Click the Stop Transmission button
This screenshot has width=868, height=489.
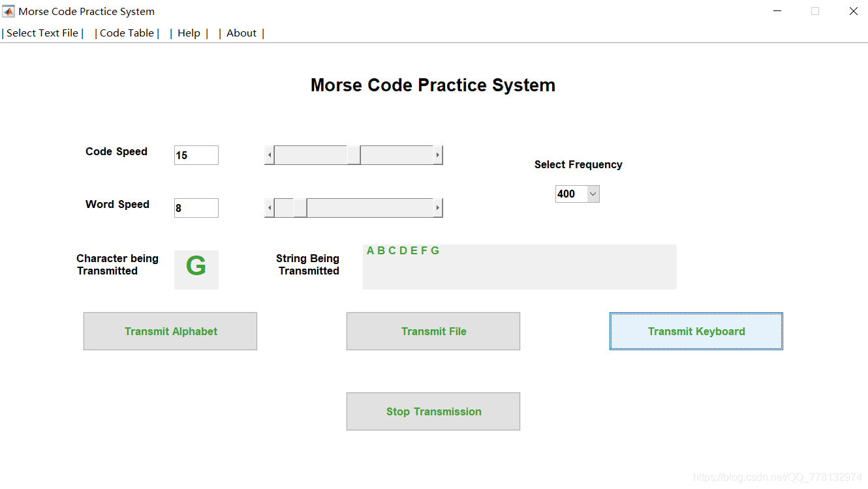pos(433,411)
